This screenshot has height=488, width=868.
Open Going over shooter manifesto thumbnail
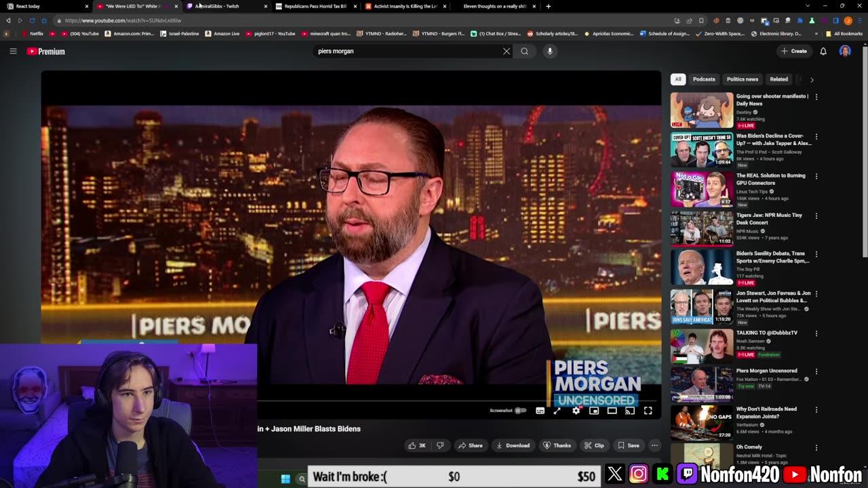coord(702,110)
